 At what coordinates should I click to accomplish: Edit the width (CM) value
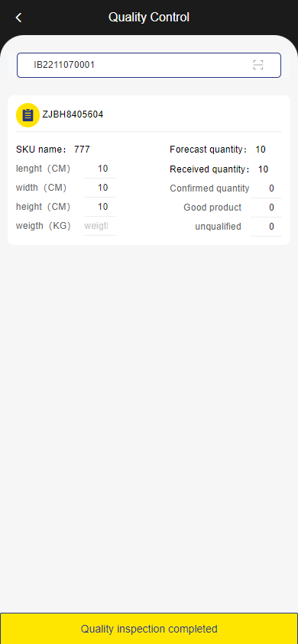(x=100, y=188)
